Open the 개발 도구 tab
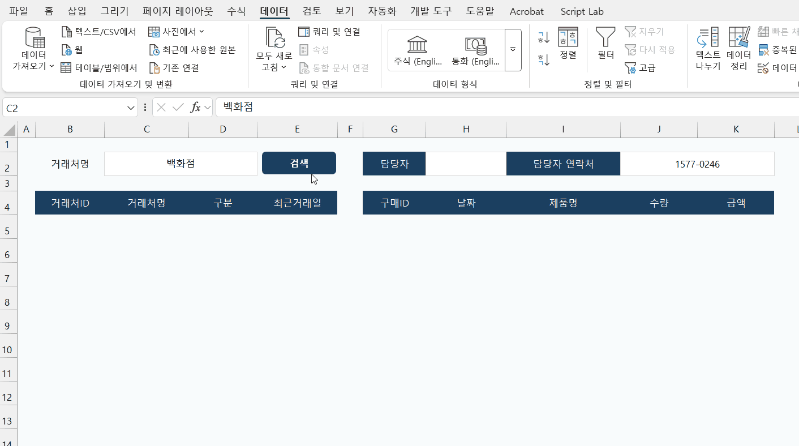 click(431, 11)
